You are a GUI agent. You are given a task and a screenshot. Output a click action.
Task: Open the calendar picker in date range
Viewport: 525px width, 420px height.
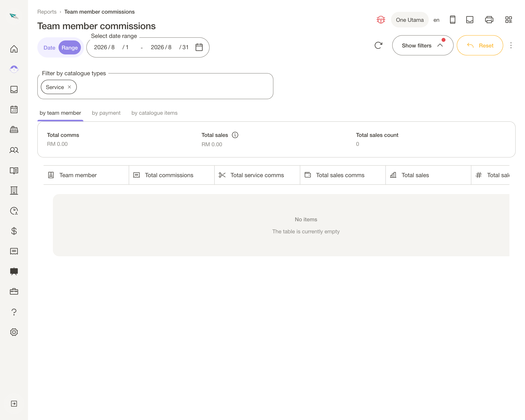click(199, 47)
